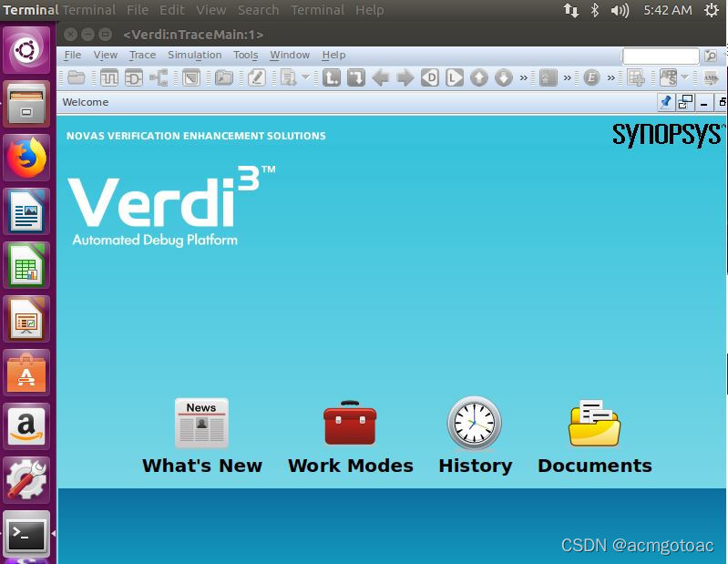
Task: Click the grid with plus toolbar icon
Action: [x=636, y=77]
